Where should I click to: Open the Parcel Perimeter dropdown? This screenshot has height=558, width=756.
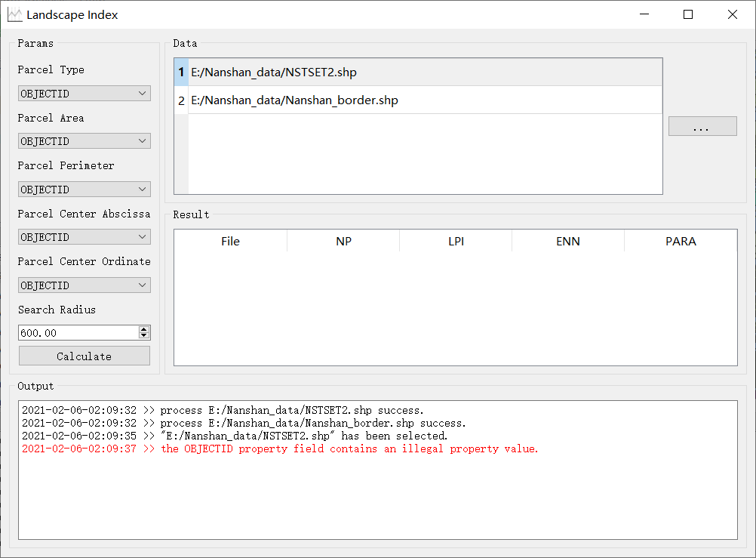pyautogui.click(x=84, y=190)
